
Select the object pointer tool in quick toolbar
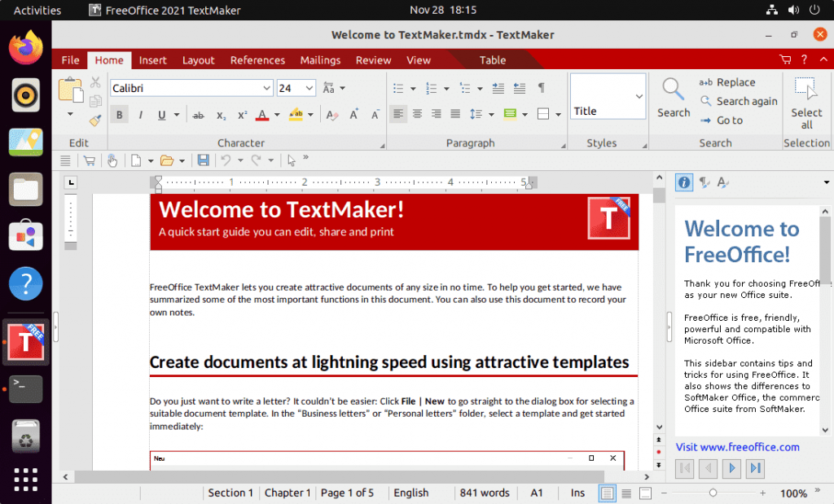pos(291,160)
